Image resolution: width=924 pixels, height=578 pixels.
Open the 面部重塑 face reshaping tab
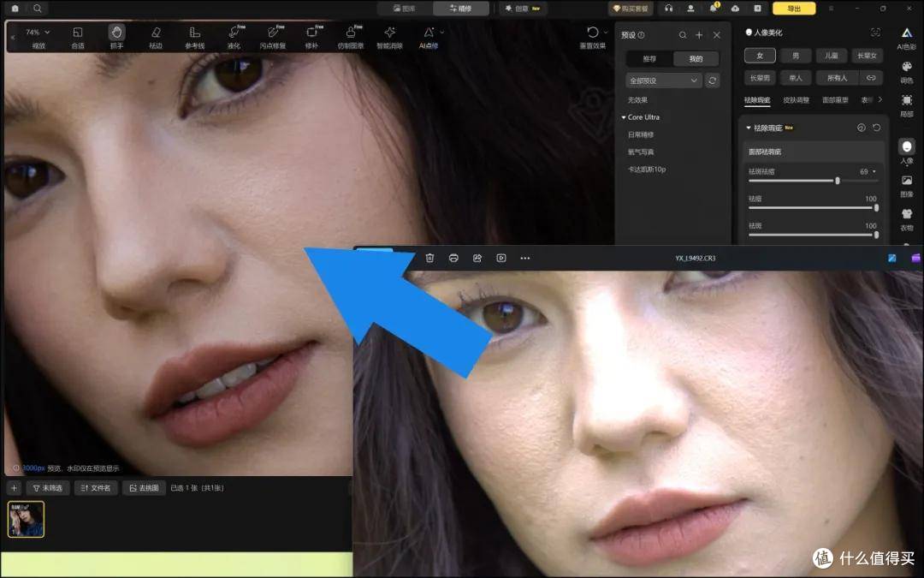click(x=835, y=100)
